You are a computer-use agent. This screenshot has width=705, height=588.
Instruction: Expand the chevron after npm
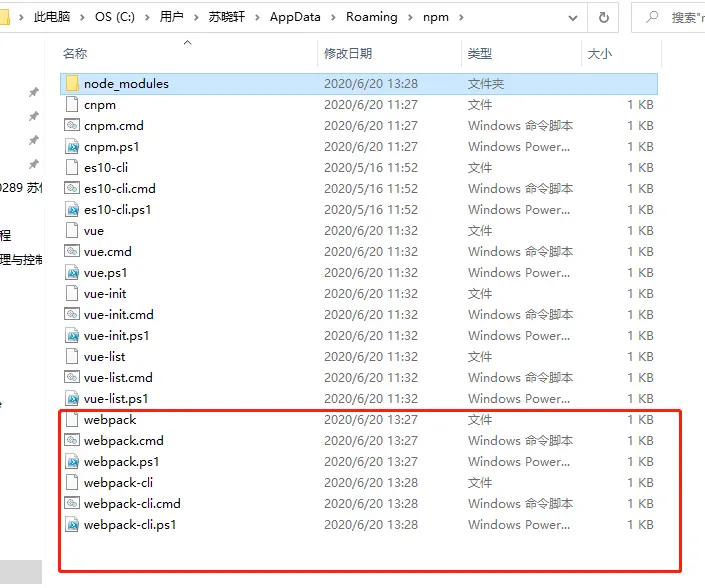461,18
